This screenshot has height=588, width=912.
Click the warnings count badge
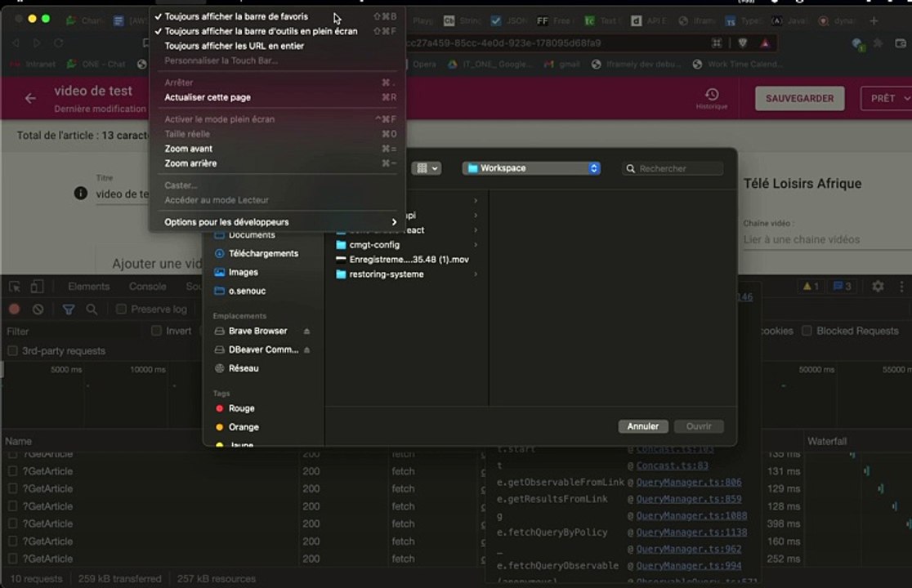[811, 286]
